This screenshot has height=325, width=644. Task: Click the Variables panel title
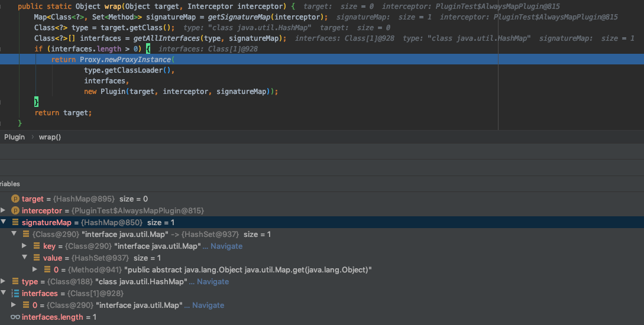pyautogui.click(x=10, y=184)
